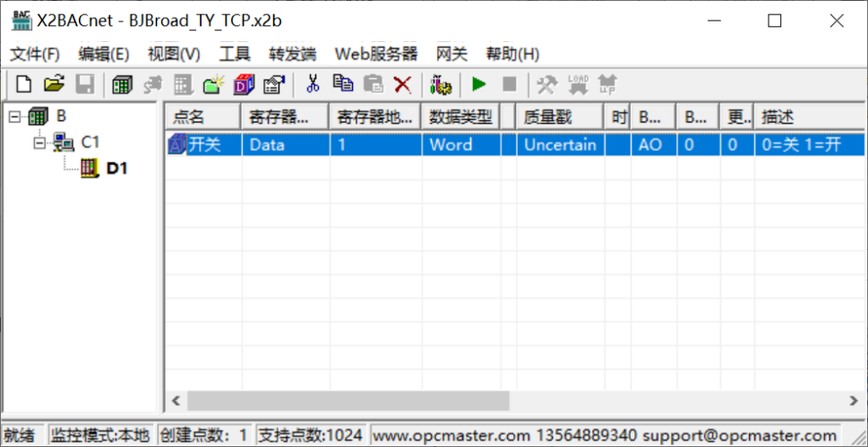
Task: Click the grayed Save floppy disk icon
Action: [x=85, y=85]
